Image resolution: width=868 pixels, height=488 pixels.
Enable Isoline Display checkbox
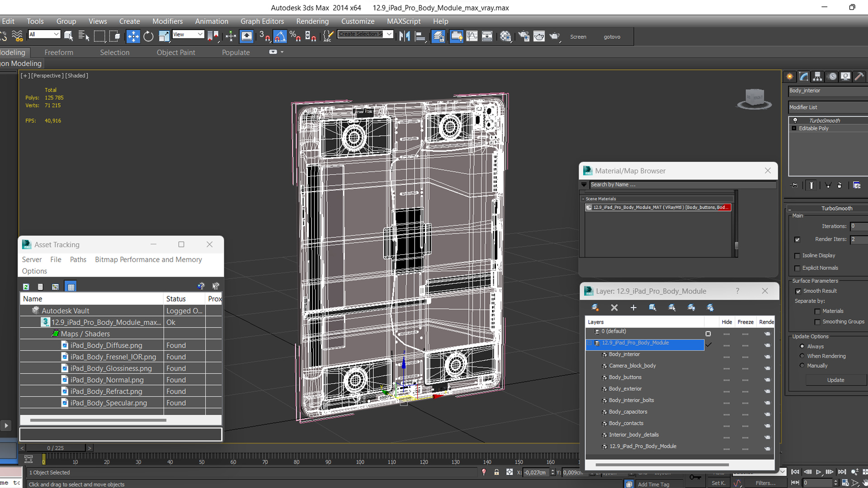[797, 256]
